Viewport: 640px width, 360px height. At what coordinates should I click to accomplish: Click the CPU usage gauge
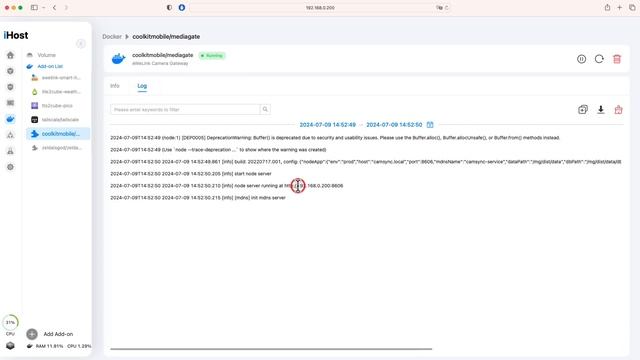point(10,322)
